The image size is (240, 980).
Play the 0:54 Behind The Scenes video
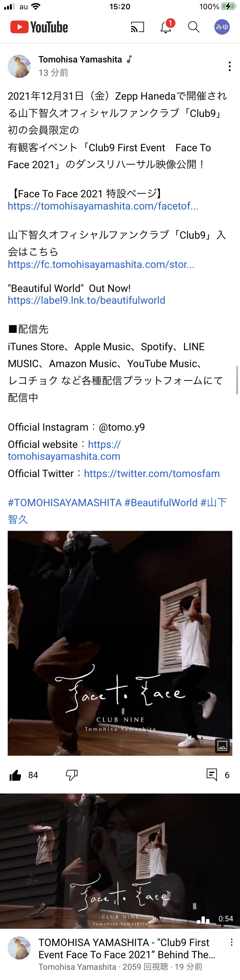[120, 861]
